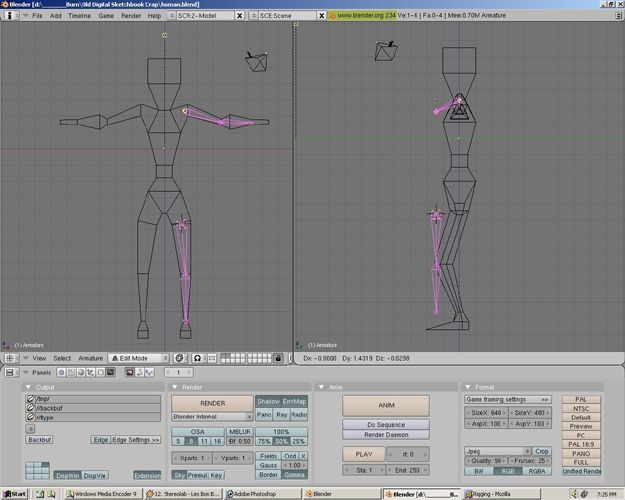
Task: Select the Script context icon in Panels
Action: (x=71, y=372)
